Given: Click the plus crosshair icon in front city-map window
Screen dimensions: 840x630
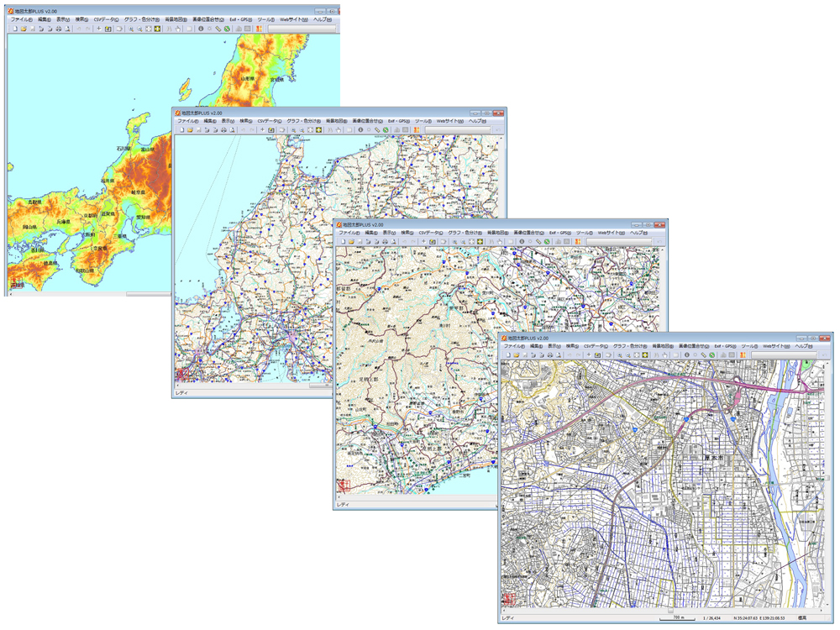Looking at the screenshot, I should [590, 354].
